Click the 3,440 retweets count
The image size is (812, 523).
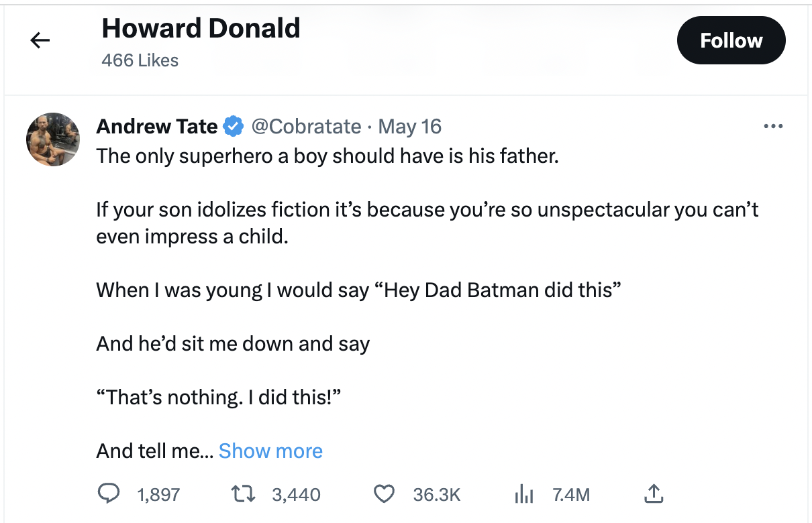coord(296,495)
